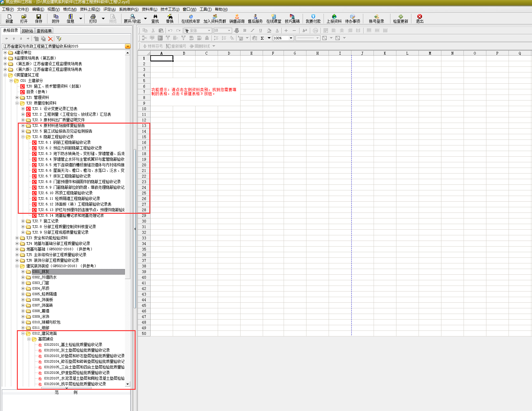This screenshot has width=532, height=411.
Task: Click the 检查更新 icon
Action: tap(400, 18)
